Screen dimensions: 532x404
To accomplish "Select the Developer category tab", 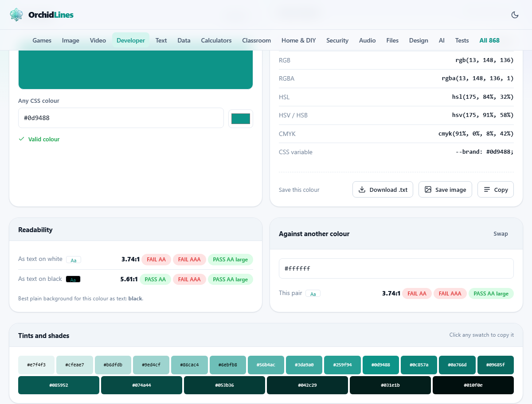I will point(131,40).
